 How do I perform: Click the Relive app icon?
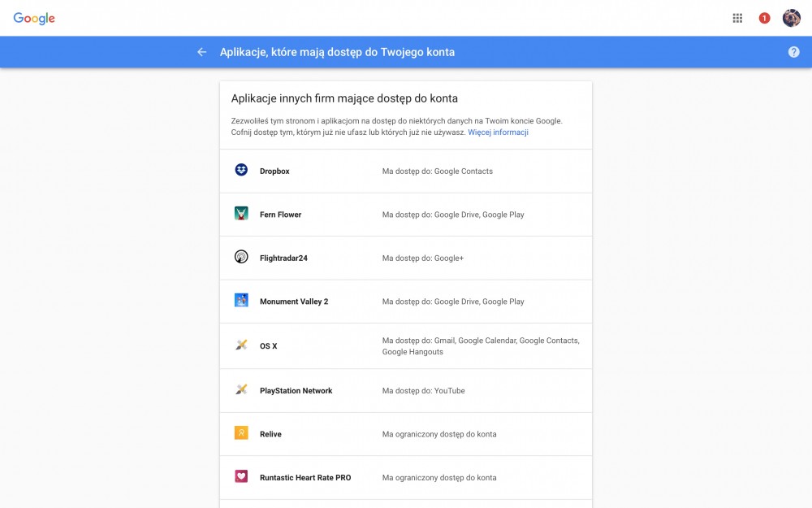pyautogui.click(x=241, y=433)
